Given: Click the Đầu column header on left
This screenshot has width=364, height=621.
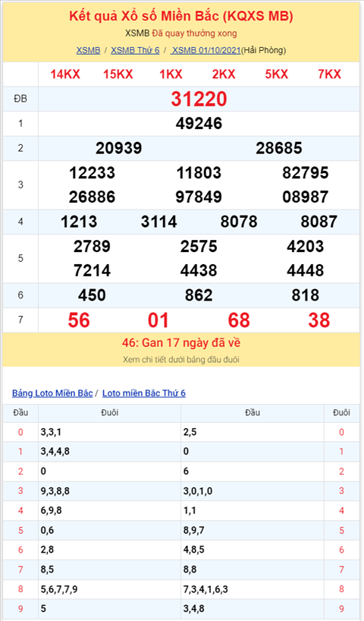Looking at the screenshot, I should (x=20, y=413).
